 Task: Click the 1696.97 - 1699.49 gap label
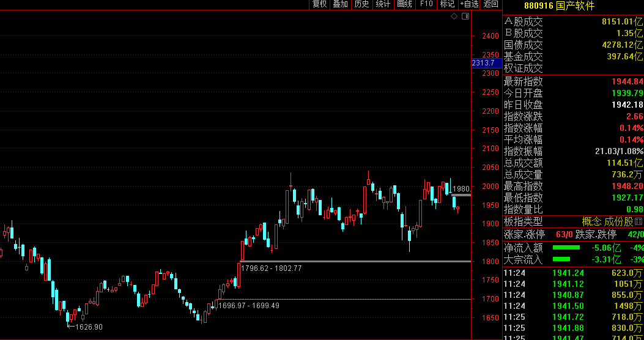coord(249,306)
